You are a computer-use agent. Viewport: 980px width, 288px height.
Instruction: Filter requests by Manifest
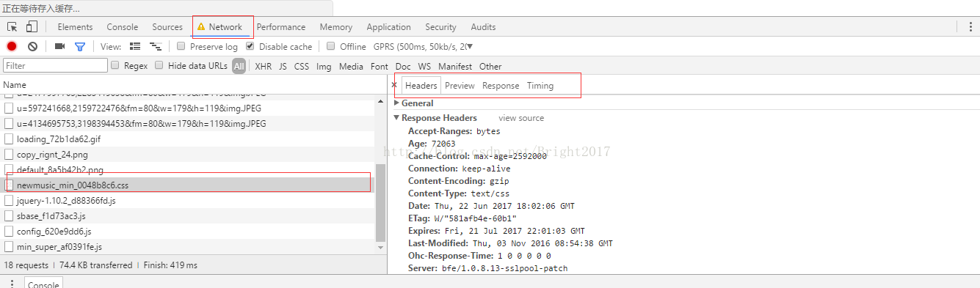[x=455, y=66]
